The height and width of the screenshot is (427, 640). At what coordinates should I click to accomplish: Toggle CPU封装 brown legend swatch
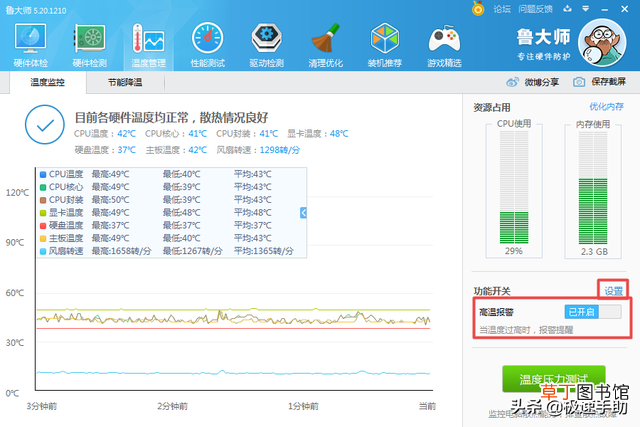coord(43,200)
